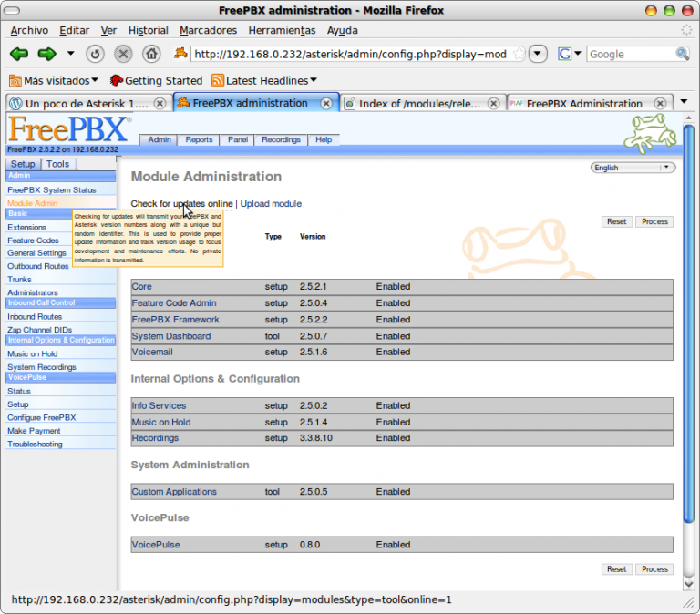Viewport: 700px width, 614px height.
Task: Reload the page with the refresh icon
Action: [x=95, y=54]
